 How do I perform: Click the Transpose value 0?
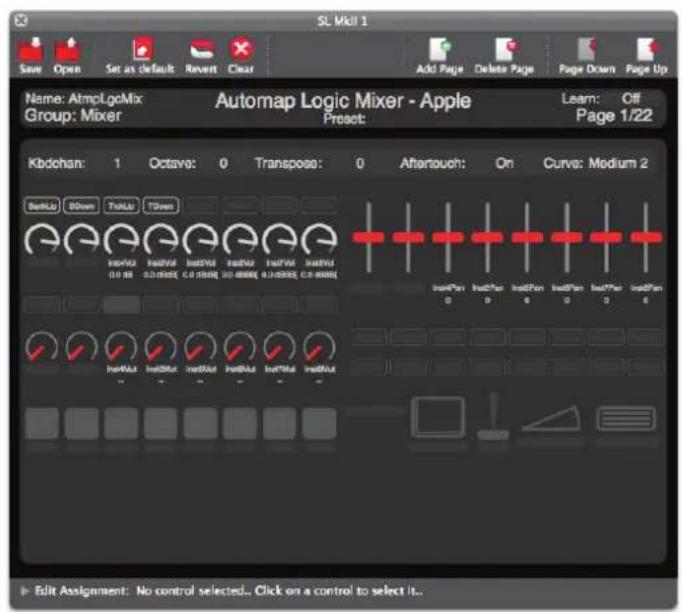point(360,163)
